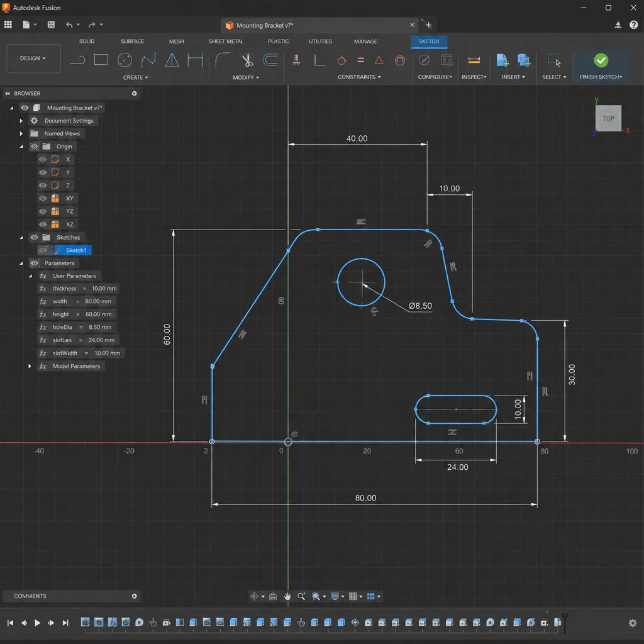Undo the last action
This screenshot has width=644, height=644.
tap(69, 25)
